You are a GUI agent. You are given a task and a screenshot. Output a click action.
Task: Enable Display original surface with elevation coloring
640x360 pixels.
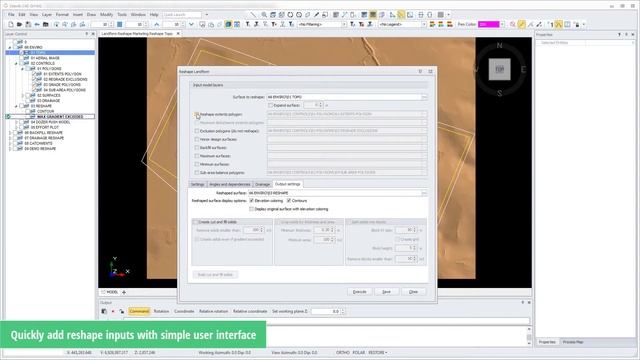click(251, 209)
